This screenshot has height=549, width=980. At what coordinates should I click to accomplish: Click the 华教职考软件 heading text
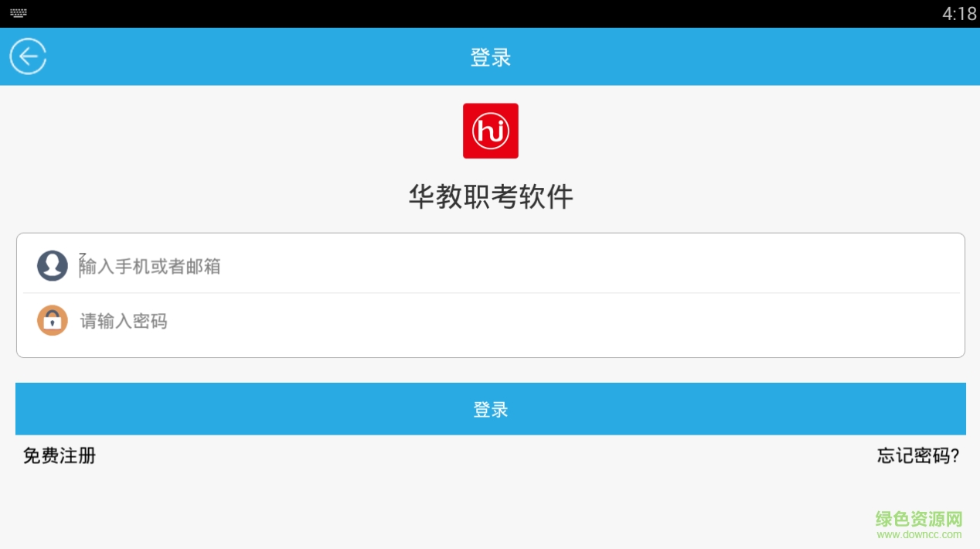click(491, 197)
